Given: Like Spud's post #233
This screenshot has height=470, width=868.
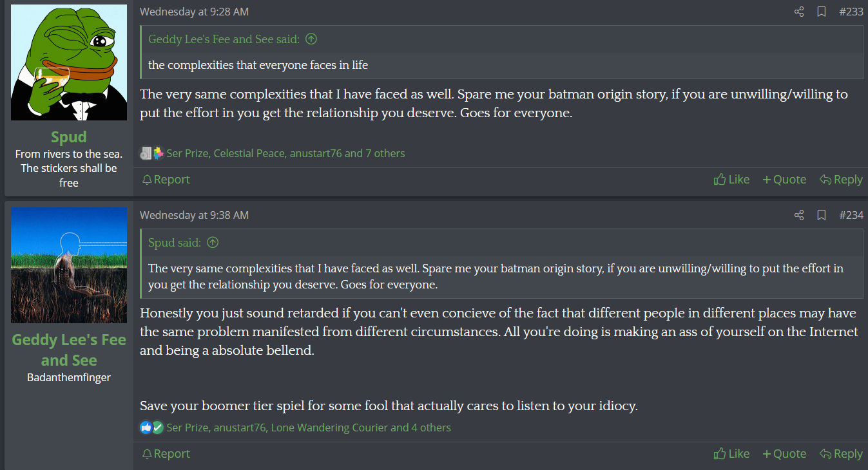Looking at the screenshot, I should (731, 180).
